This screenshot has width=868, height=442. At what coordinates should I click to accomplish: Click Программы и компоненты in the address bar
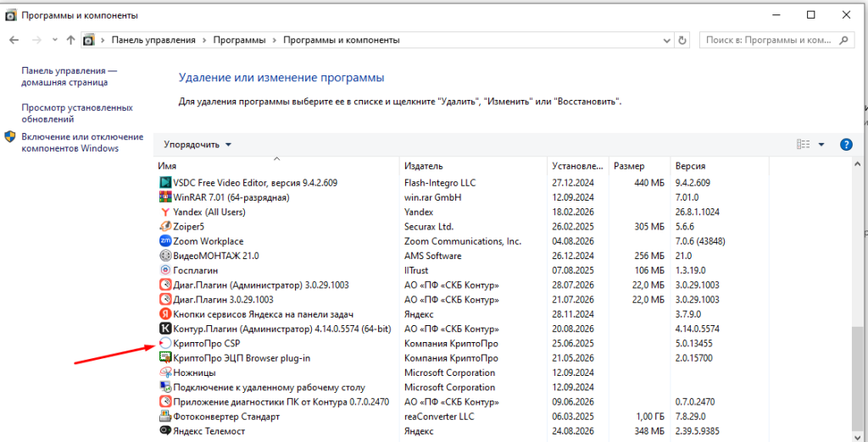pyautogui.click(x=341, y=41)
